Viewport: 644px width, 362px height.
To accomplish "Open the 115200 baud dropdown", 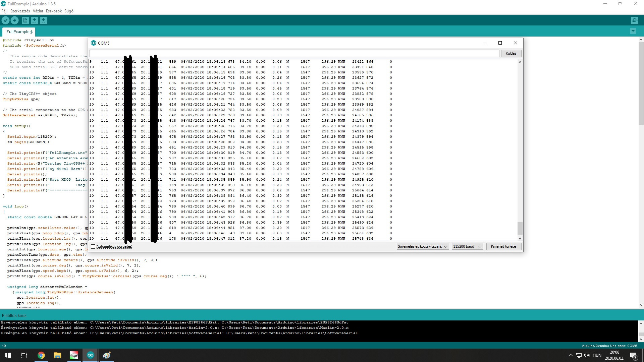I will 467,247.
